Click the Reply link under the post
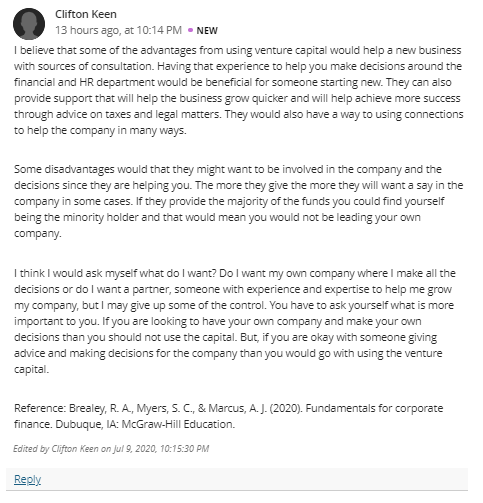The width and height of the screenshot is (483, 503). click(27, 479)
